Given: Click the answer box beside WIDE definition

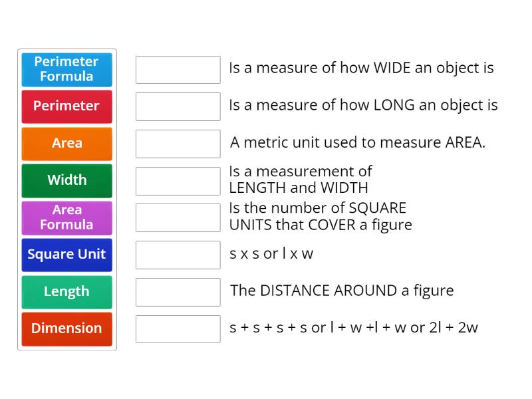Looking at the screenshot, I should click(178, 69).
